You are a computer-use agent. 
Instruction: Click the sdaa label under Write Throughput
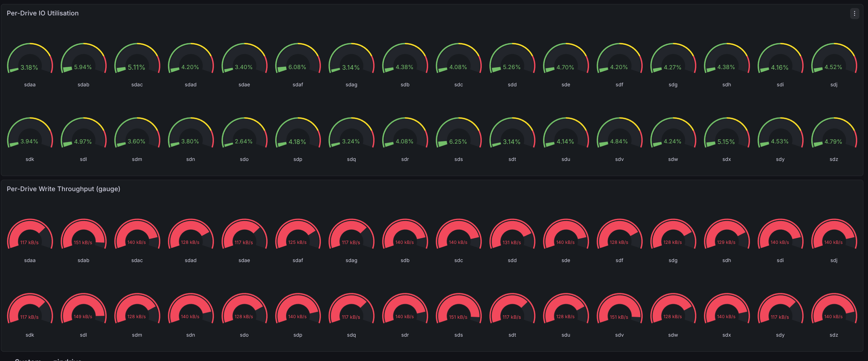tap(30, 260)
